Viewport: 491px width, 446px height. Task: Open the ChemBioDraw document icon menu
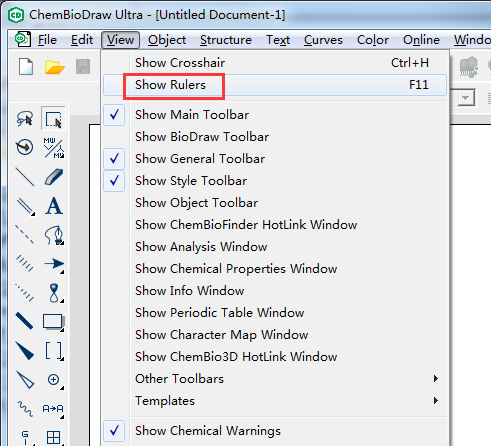tap(23, 40)
